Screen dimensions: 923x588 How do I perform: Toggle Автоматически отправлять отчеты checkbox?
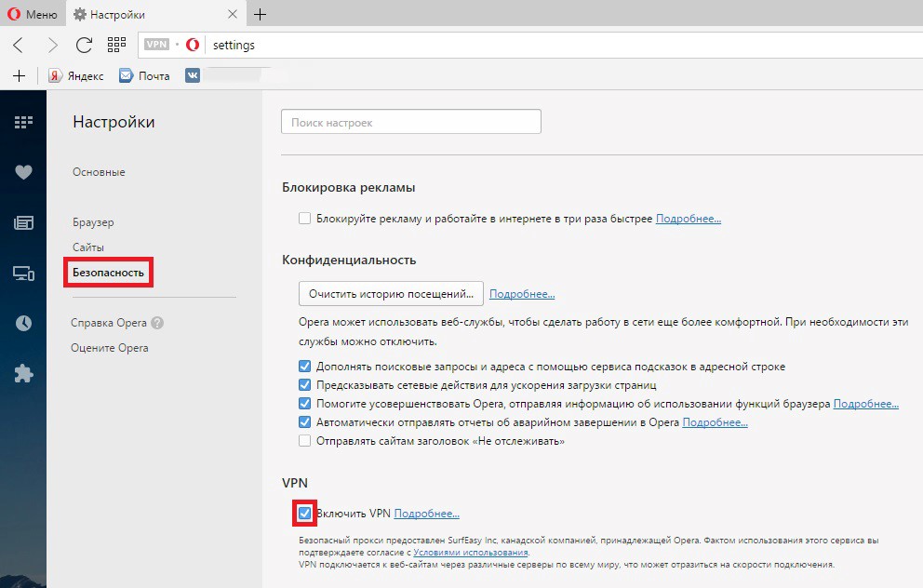tap(304, 422)
